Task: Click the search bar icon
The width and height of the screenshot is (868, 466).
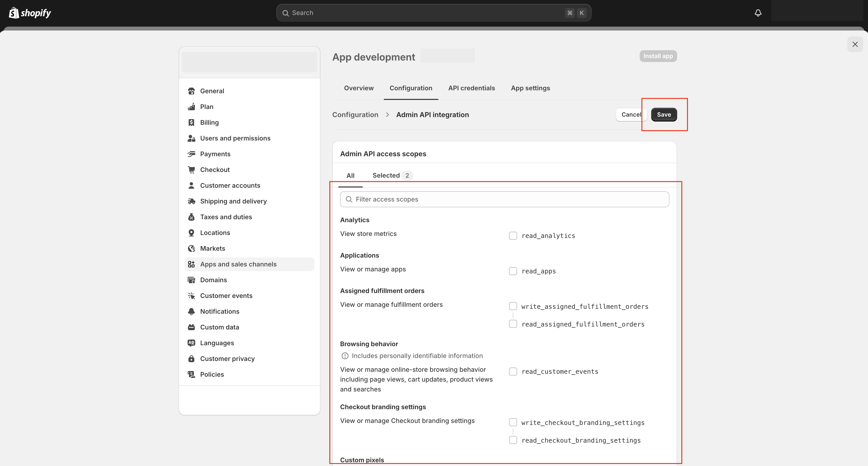Action: [x=285, y=13]
